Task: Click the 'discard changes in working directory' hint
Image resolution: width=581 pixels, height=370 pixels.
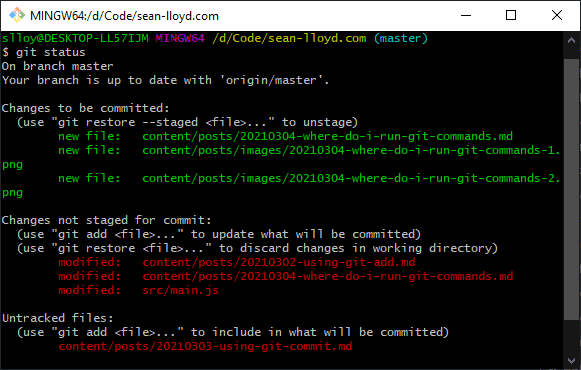Action: (258, 249)
